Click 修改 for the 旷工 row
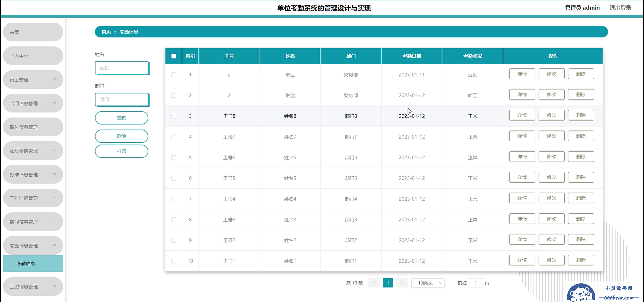 551,95
